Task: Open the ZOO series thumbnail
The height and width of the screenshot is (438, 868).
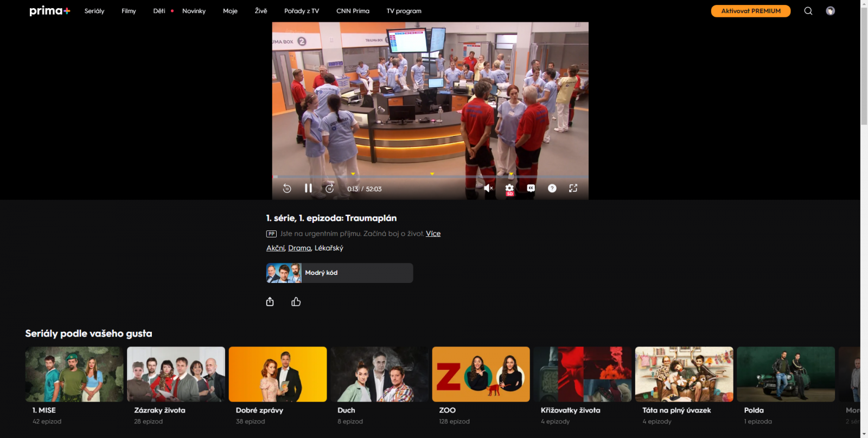Action: [481, 374]
